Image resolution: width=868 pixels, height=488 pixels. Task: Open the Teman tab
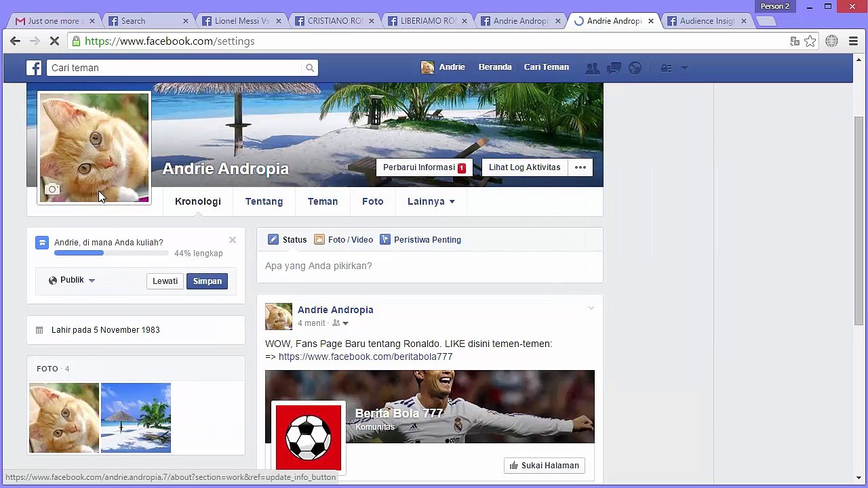pyautogui.click(x=323, y=201)
